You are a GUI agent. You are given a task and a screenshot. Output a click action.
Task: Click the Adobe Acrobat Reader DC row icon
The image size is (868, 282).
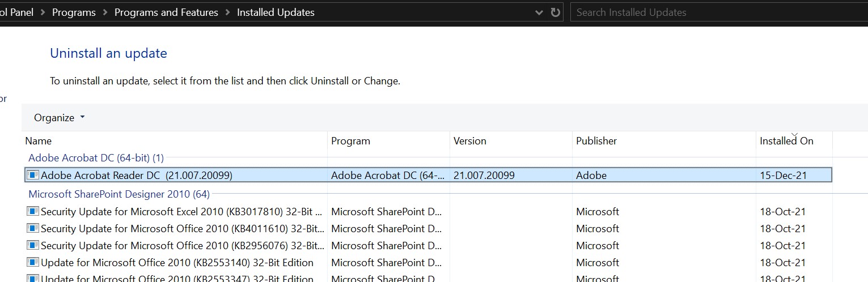[x=33, y=176]
